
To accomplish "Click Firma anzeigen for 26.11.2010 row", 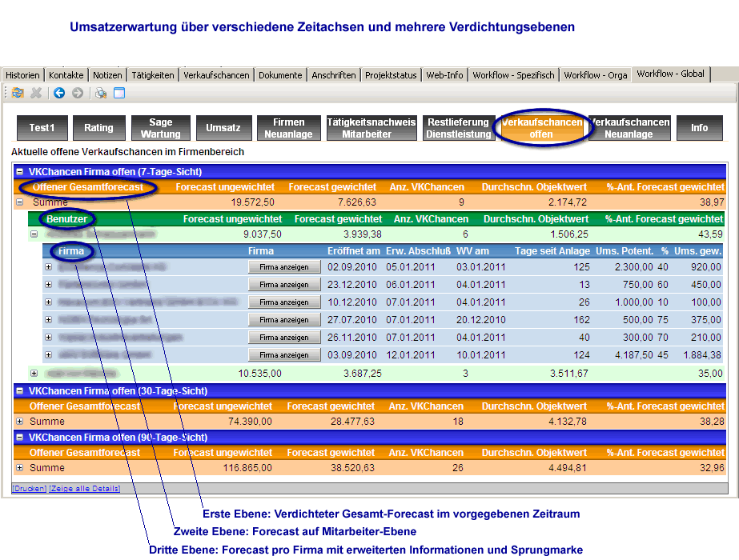I will click(284, 338).
